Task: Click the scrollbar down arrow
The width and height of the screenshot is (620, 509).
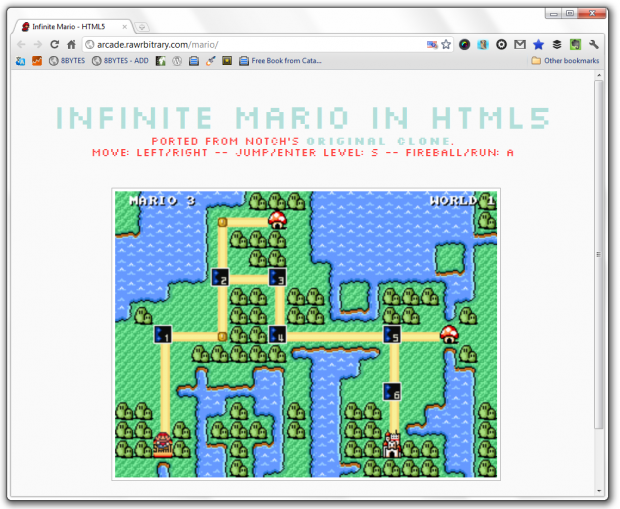Action: click(x=599, y=490)
